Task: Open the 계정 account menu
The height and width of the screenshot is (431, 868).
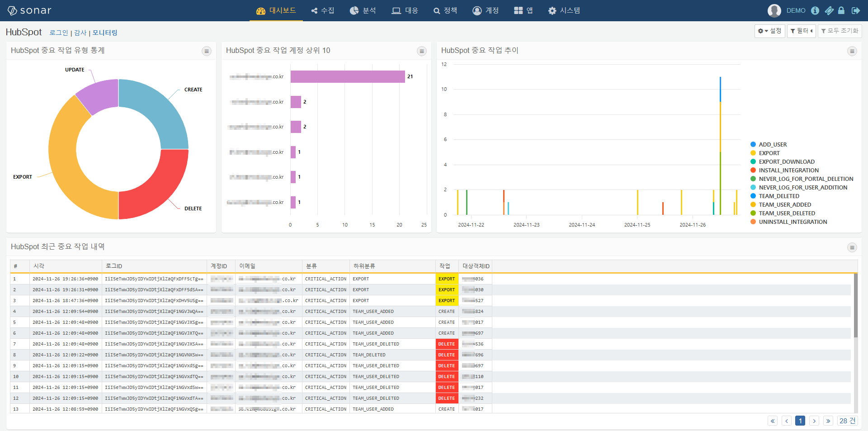Action: tap(486, 10)
